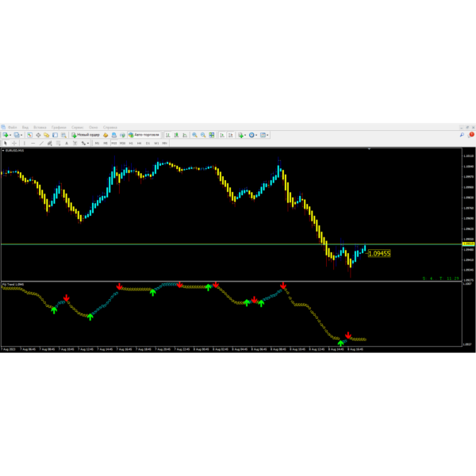The image size is (476, 476).
Task: Click the FU Trend indicator label
Action: click(13, 285)
